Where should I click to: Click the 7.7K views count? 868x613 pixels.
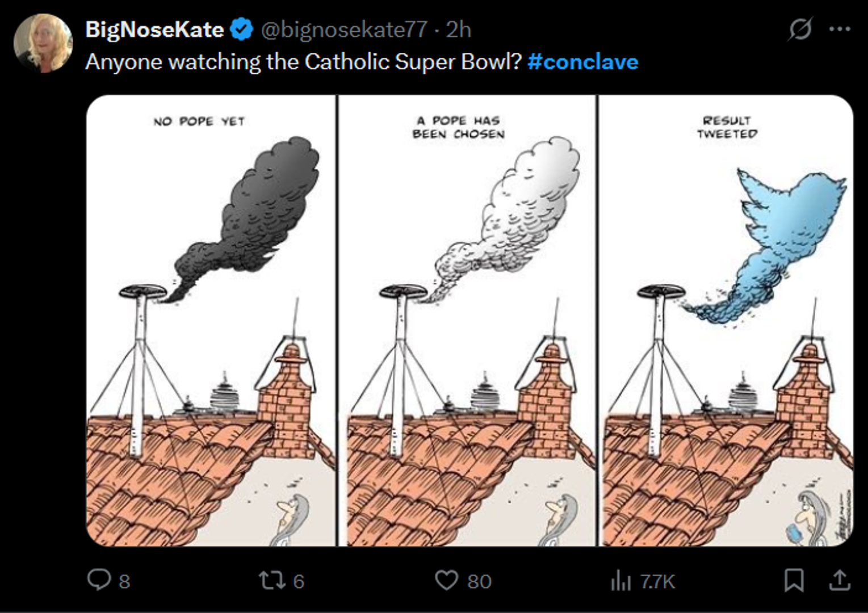(x=657, y=581)
